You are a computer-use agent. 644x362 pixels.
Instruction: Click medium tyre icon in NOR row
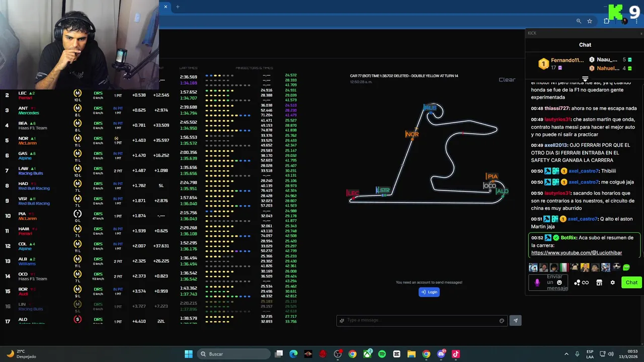[x=77, y=138]
